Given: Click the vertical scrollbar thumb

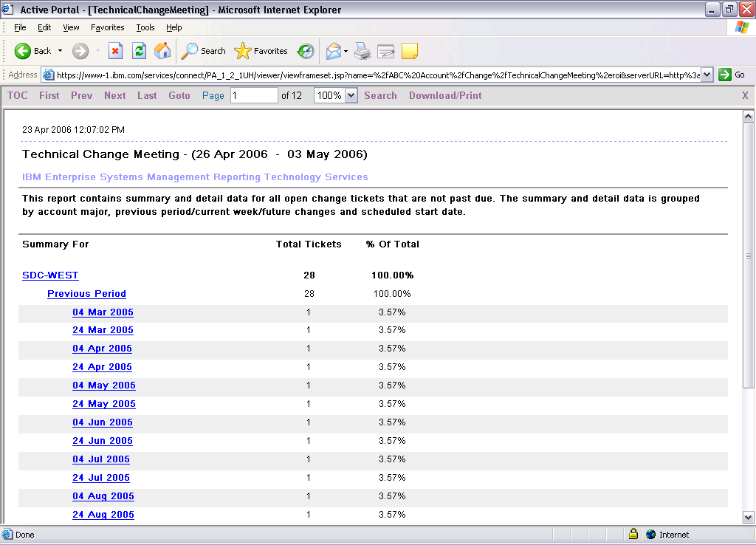Looking at the screenshot, I should (748, 256).
